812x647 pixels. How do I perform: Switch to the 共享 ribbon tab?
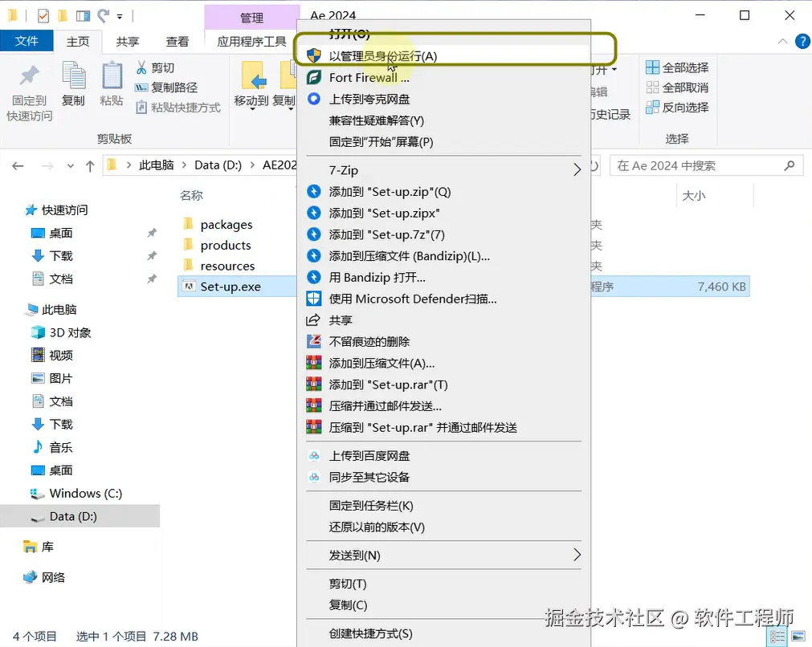[x=128, y=42]
